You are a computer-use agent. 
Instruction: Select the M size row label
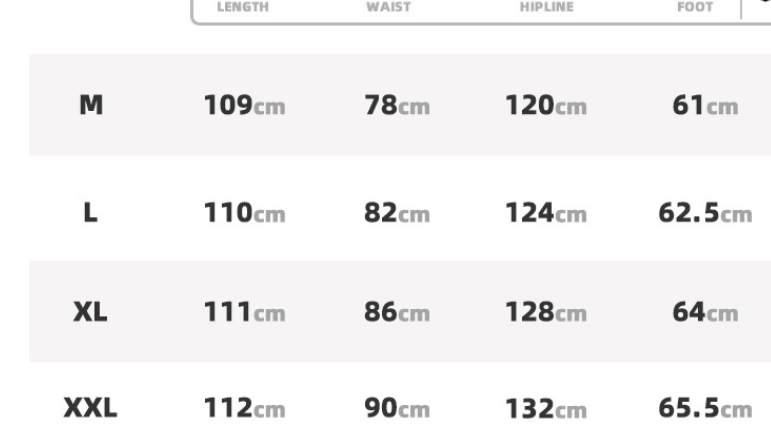91,105
